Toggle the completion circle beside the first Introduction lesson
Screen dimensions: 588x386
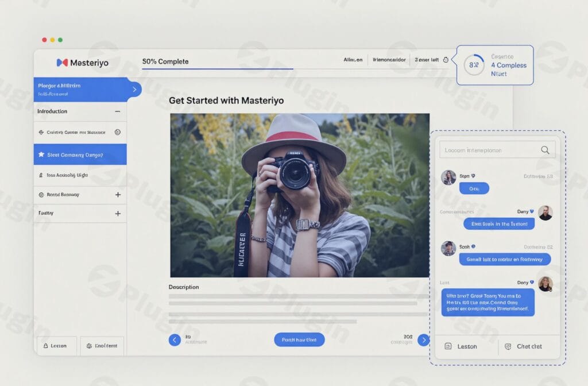[x=118, y=132]
